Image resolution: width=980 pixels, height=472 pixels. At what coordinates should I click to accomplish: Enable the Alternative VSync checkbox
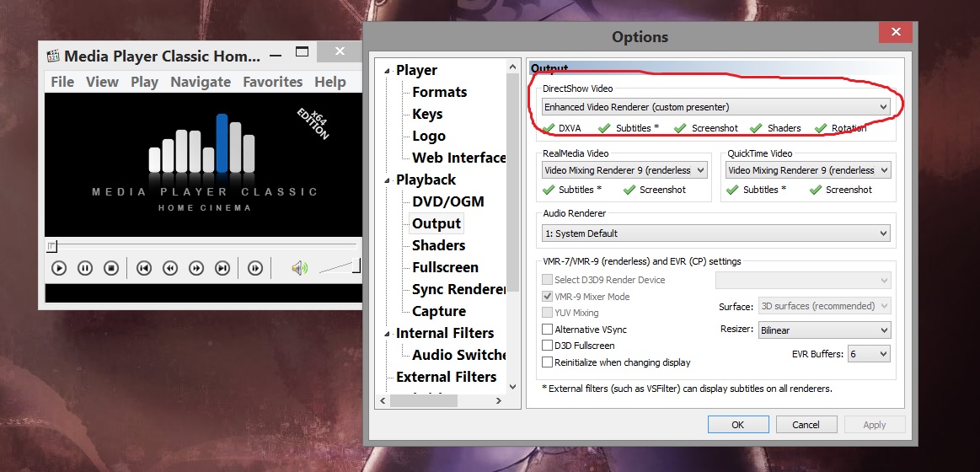(548, 330)
